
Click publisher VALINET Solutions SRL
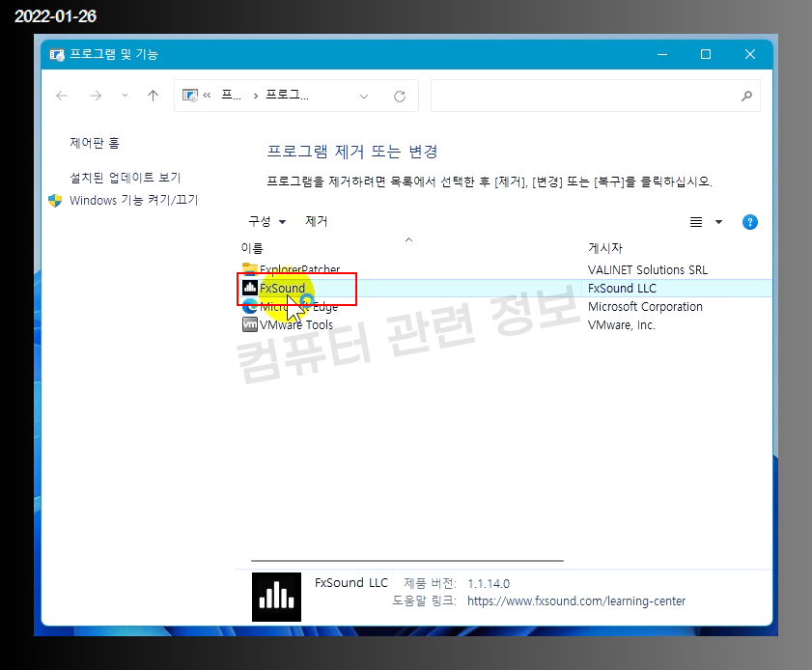point(647,269)
